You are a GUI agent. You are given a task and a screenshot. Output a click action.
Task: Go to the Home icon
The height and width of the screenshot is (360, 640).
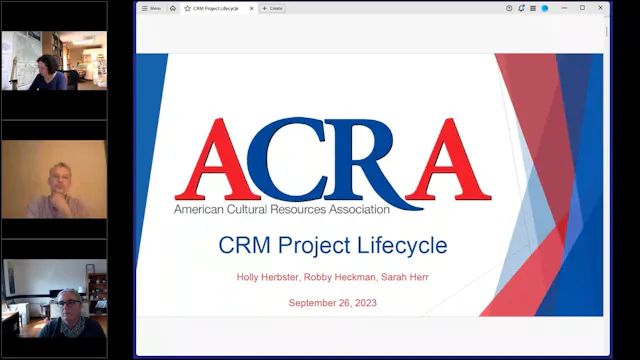(173, 8)
